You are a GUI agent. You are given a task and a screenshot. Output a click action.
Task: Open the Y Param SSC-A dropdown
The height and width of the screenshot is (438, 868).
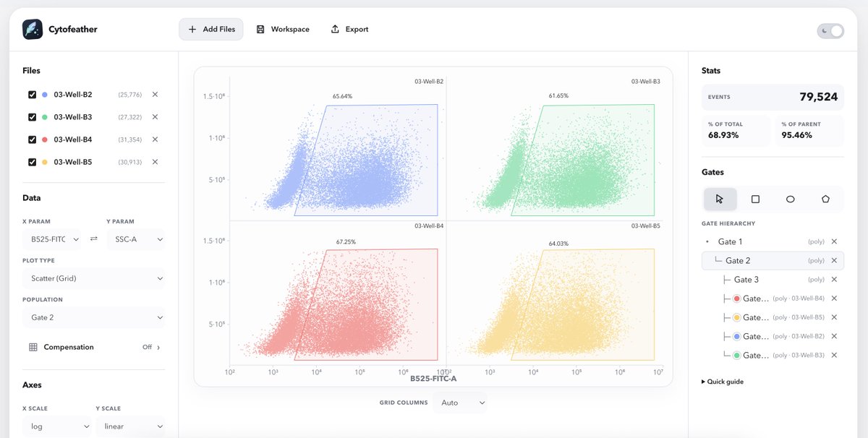tap(135, 239)
